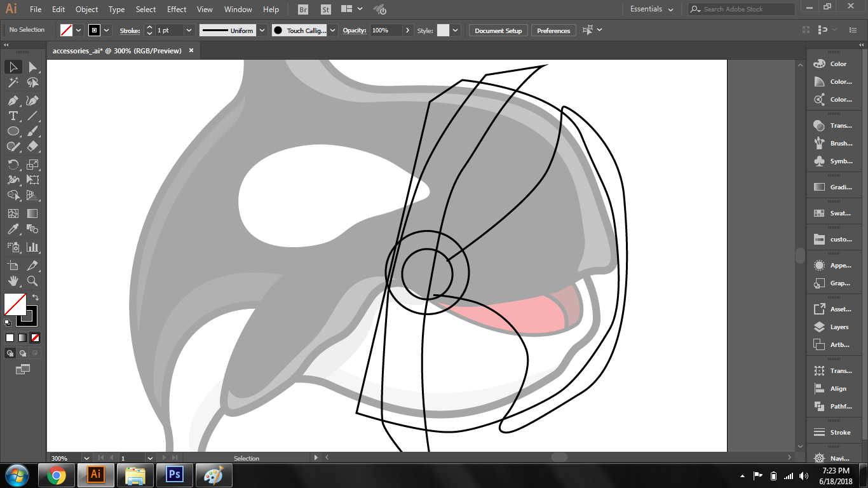Open the Uniform width profile dropdown

pos(261,30)
